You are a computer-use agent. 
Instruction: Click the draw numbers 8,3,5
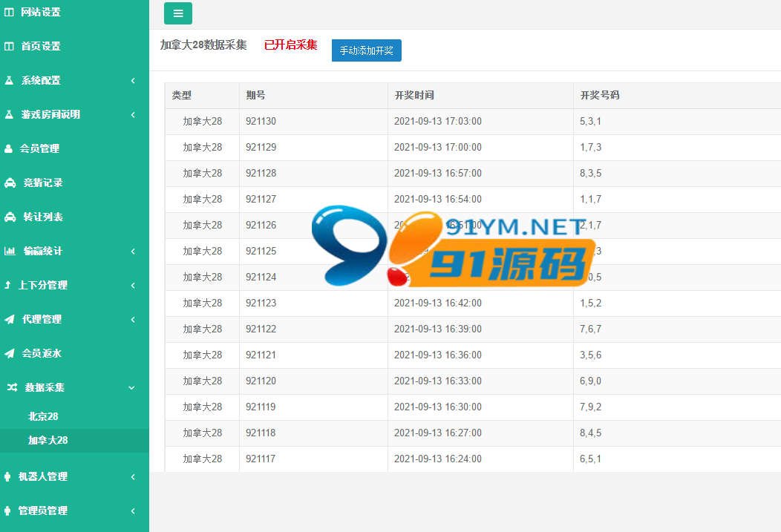point(590,173)
